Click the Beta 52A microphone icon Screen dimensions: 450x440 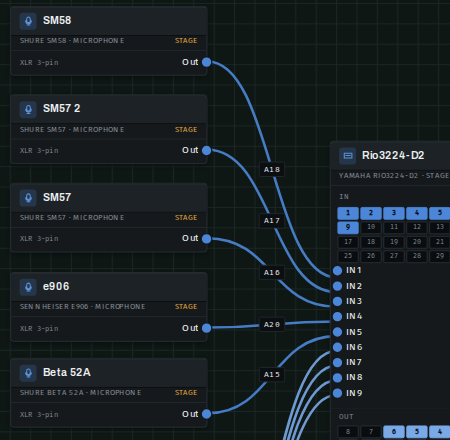click(x=28, y=373)
